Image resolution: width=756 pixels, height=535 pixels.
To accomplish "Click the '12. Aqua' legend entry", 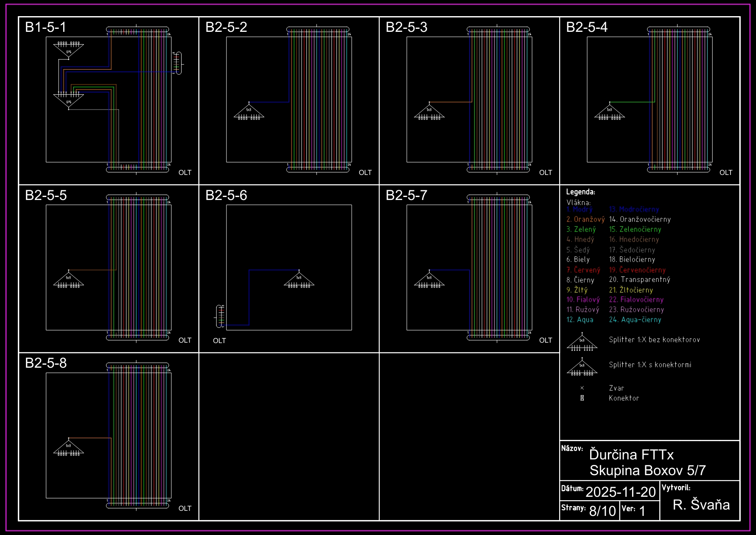I will click(580, 320).
